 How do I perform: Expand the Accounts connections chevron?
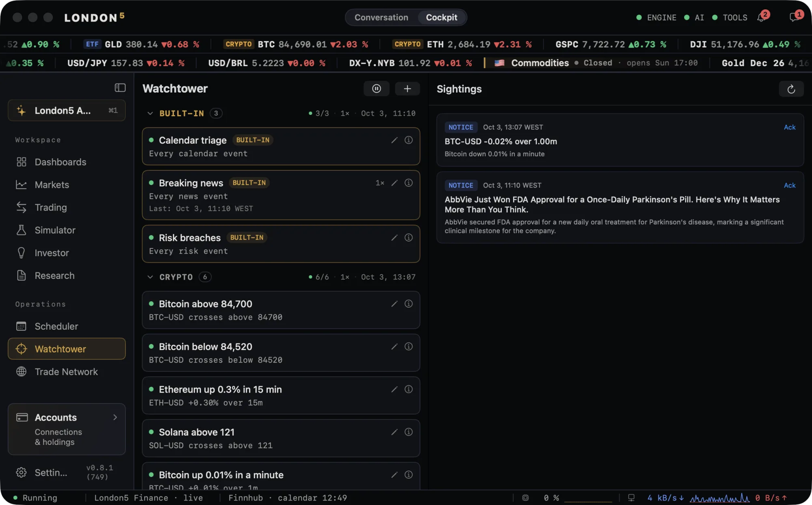(x=115, y=417)
